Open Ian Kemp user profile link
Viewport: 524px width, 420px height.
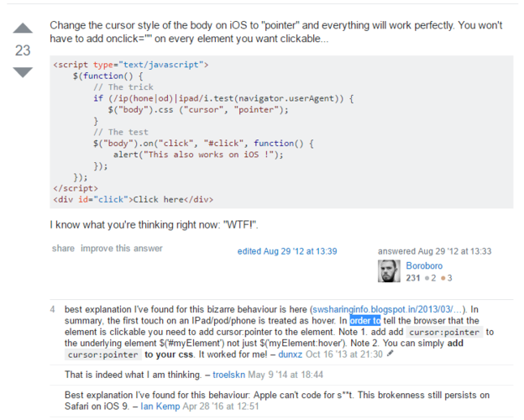click(160, 407)
